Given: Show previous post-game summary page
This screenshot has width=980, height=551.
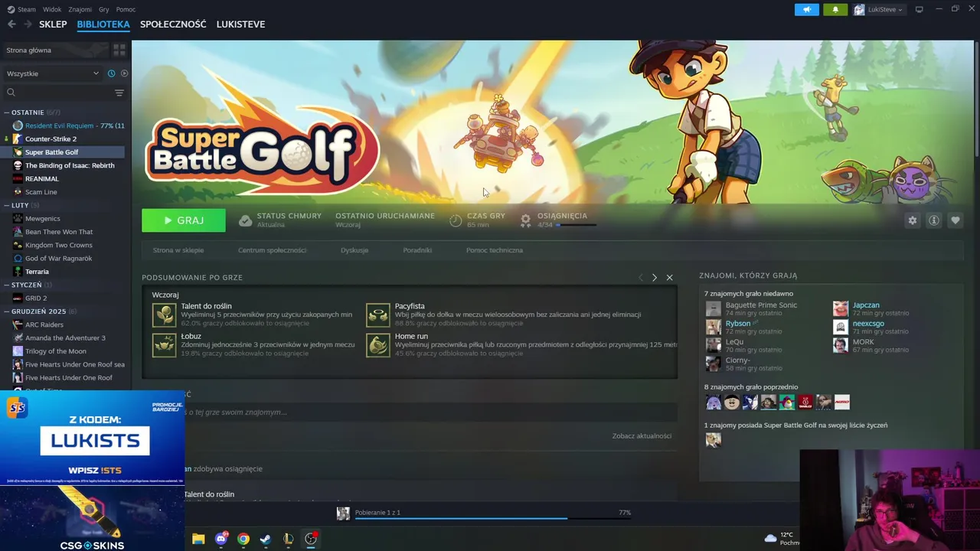Looking at the screenshot, I should click(640, 277).
